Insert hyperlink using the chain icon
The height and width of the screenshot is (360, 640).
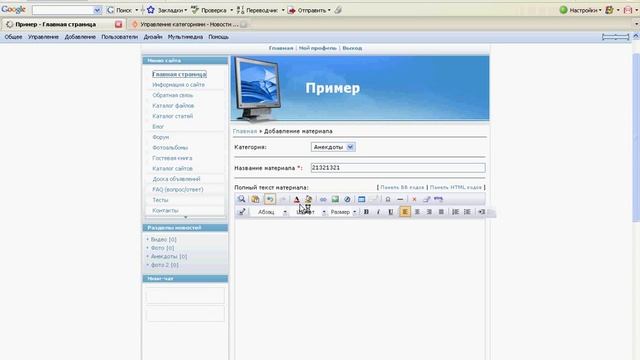point(323,199)
